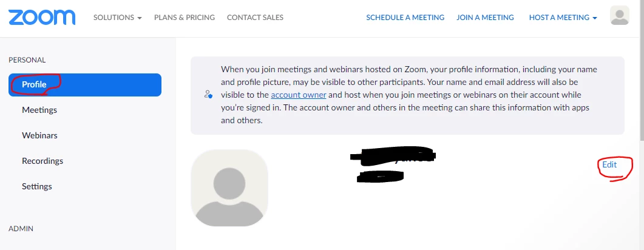Follow the account owner hyperlink
The width and height of the screenshot is (644, 250).
coord(299,95)
